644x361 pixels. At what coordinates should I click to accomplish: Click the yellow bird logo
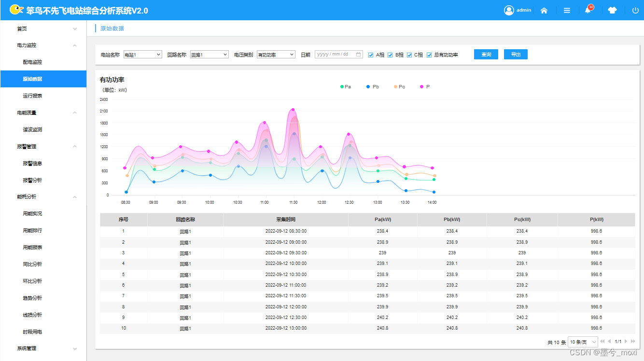click(17, 10)
